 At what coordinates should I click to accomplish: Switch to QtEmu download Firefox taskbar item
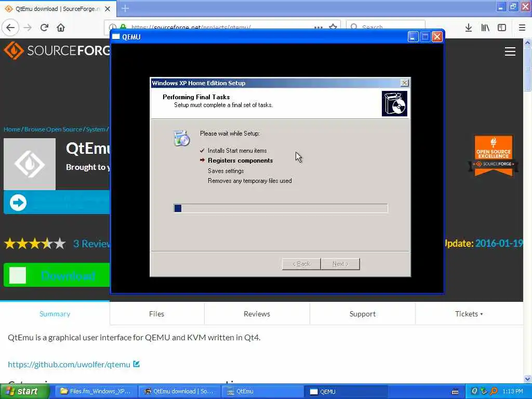pyautogui.click(x=179, y=392)
